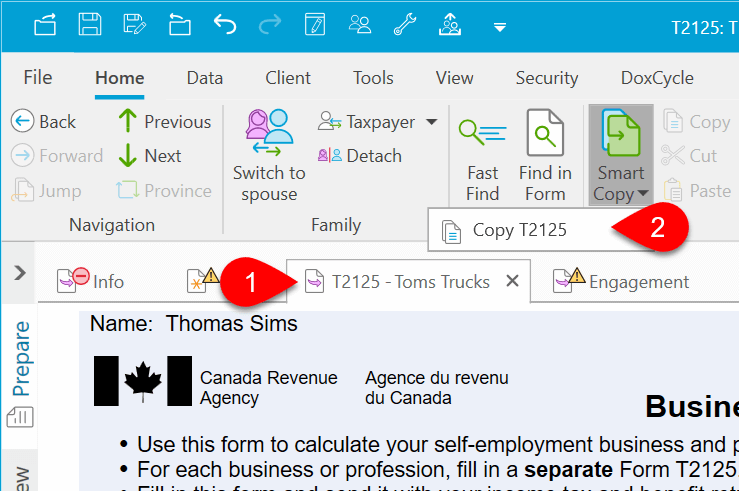The width and height of the screenshot is (739, 491).
Task: Open the File menu
Action: point(38,78)
